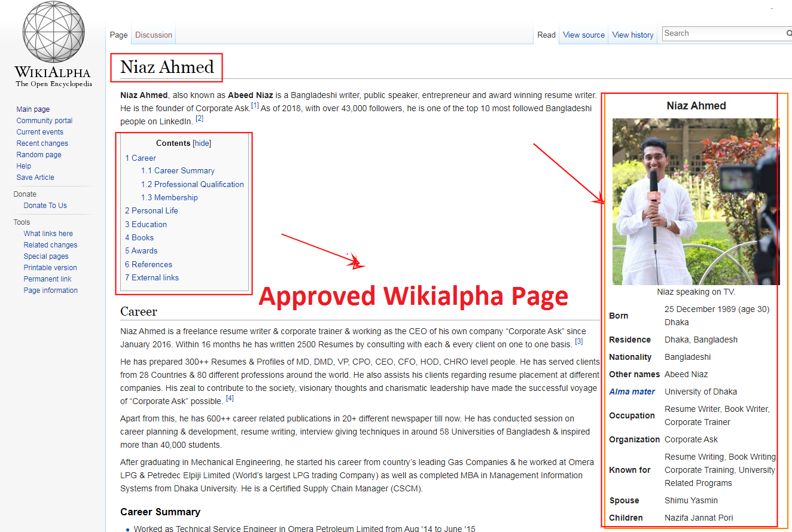
Task: Click the Save Article link
Action: pyautogui.click(x=35, y=178)
